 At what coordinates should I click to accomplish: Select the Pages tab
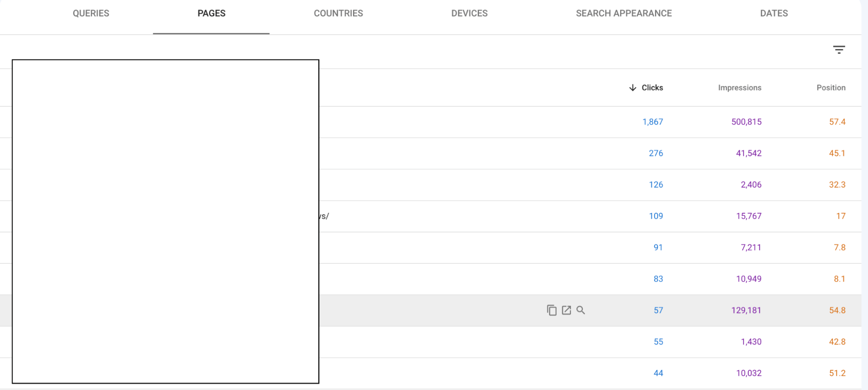click(x=211, y=13)
